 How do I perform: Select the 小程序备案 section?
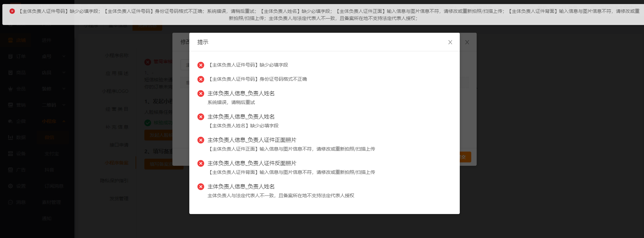coord(117,163)
